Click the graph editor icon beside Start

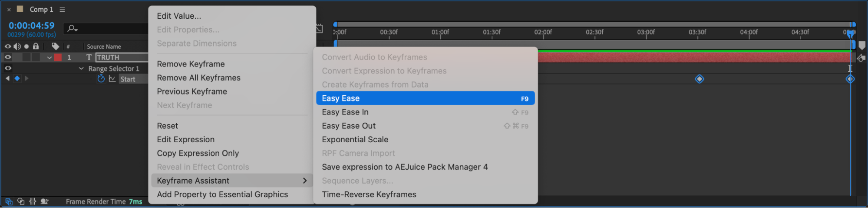click(112, 79)
